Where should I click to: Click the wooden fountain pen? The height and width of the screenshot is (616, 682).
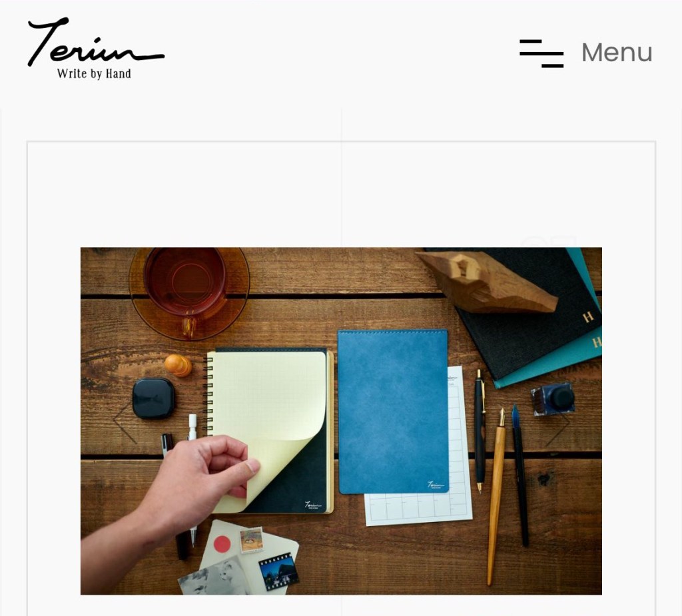pyautogui.click(x=496, y=496)
